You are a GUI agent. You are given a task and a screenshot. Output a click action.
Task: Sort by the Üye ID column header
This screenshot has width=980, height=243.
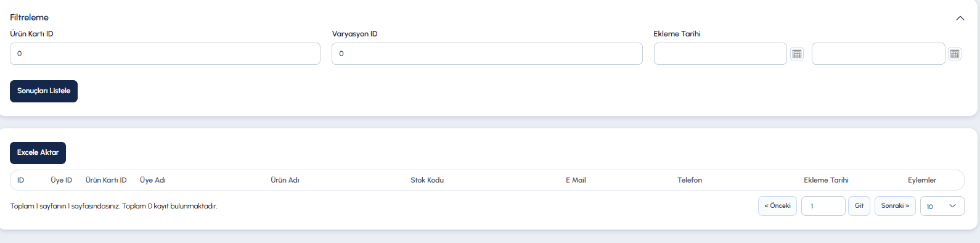(61, 180)
